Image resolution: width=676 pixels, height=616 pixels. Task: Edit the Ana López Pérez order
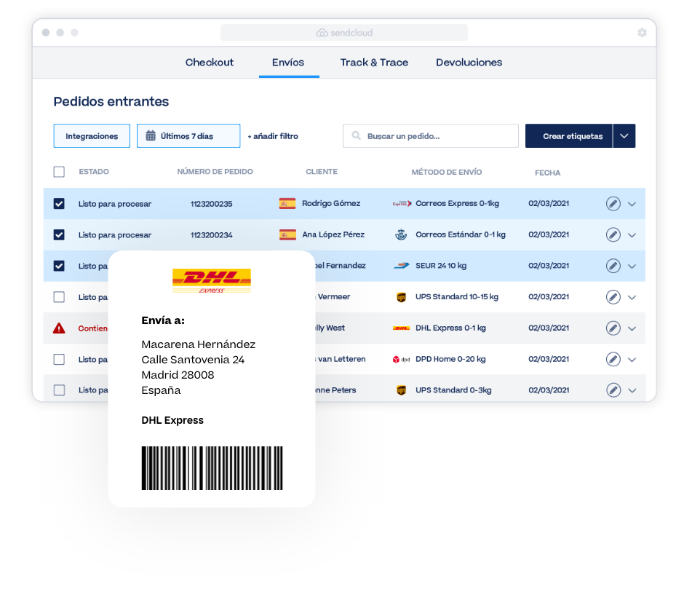pyautogui.click(x=613, y=234)
